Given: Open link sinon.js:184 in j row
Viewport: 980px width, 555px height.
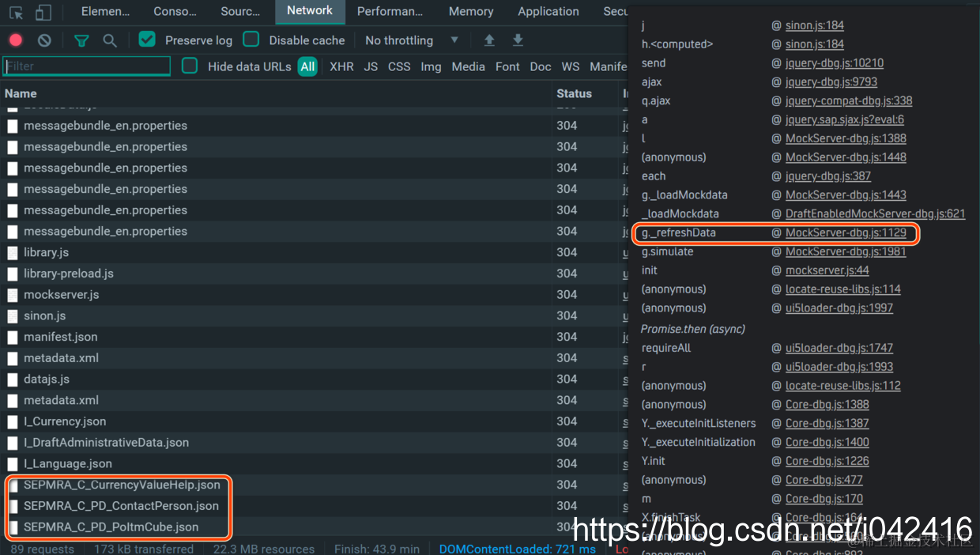Looking at the screenshot, I should [814, 25].
